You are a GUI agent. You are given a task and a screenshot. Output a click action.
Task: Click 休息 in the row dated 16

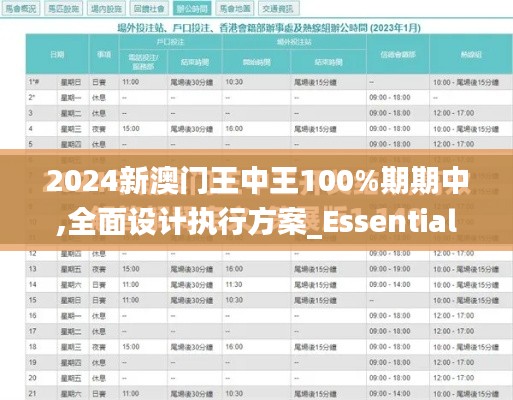tap(99, 316)
